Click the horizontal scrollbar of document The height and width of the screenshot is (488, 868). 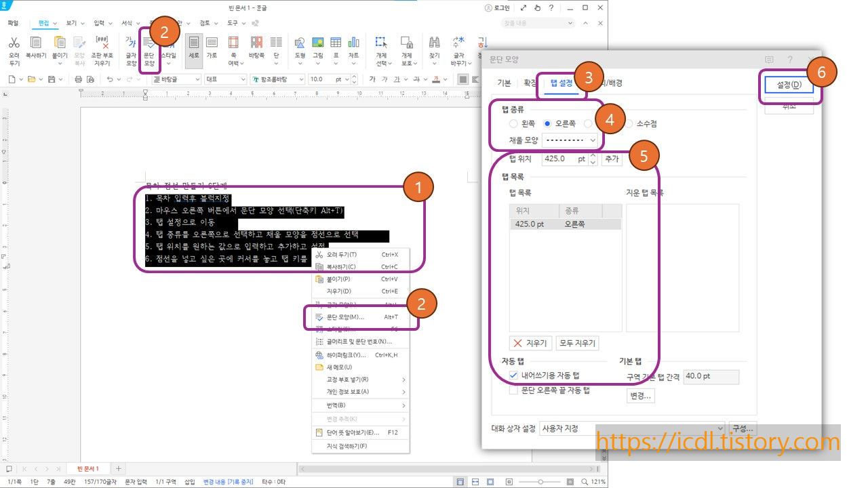(x=448, y=469)
